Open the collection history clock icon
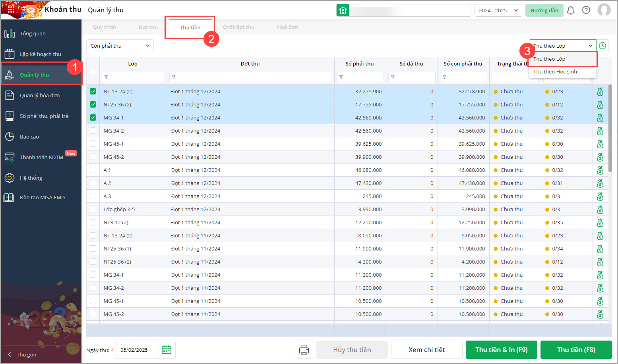The width and height of the screenshot is (618, 364). tap(603, 46)
